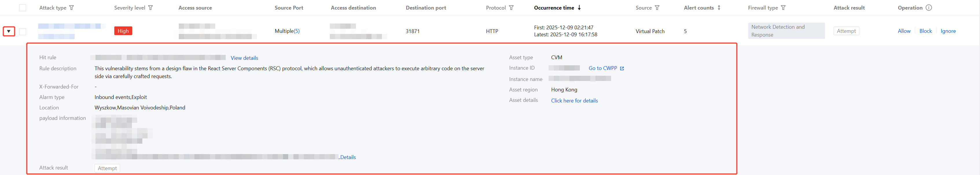Click the red High severity badge

tap(123, 31)
